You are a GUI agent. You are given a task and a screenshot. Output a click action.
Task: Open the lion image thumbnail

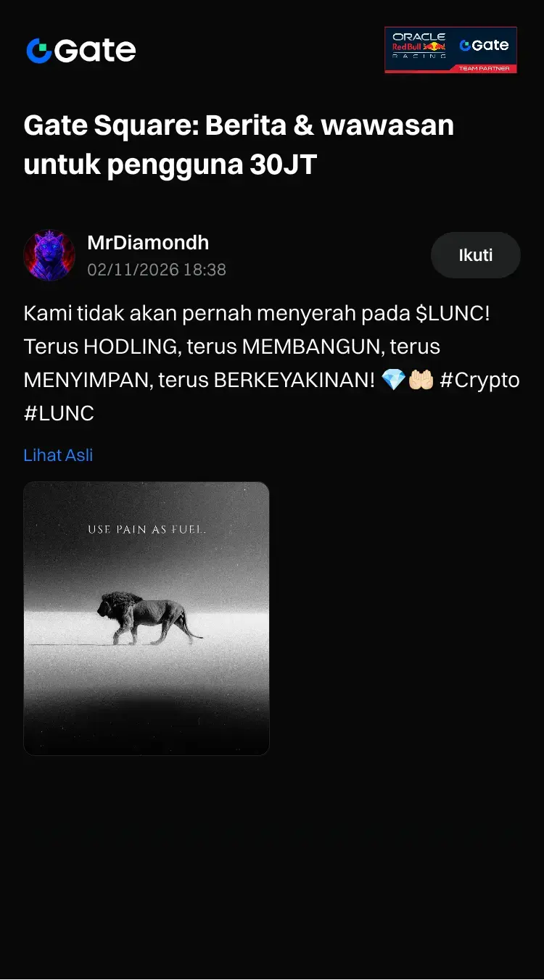[147, 619]
